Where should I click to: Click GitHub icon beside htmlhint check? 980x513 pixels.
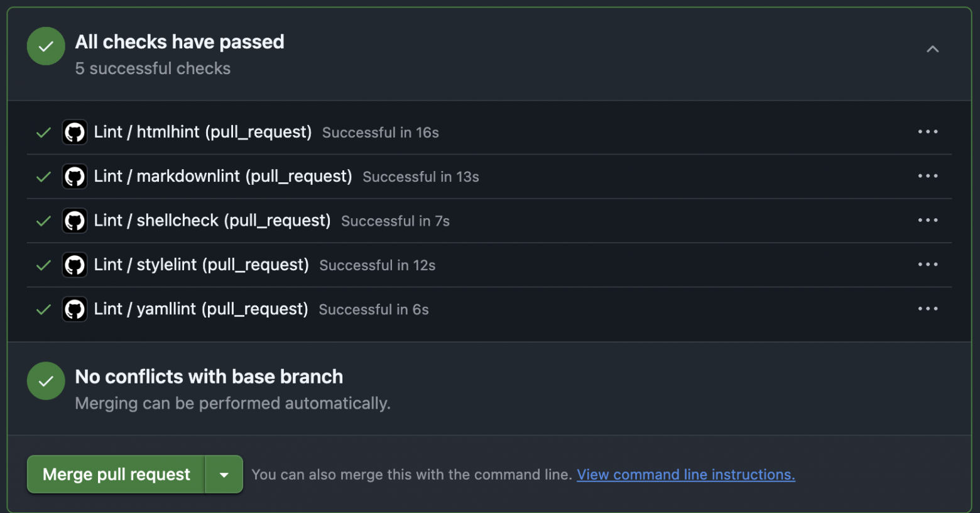pos(75,133)
